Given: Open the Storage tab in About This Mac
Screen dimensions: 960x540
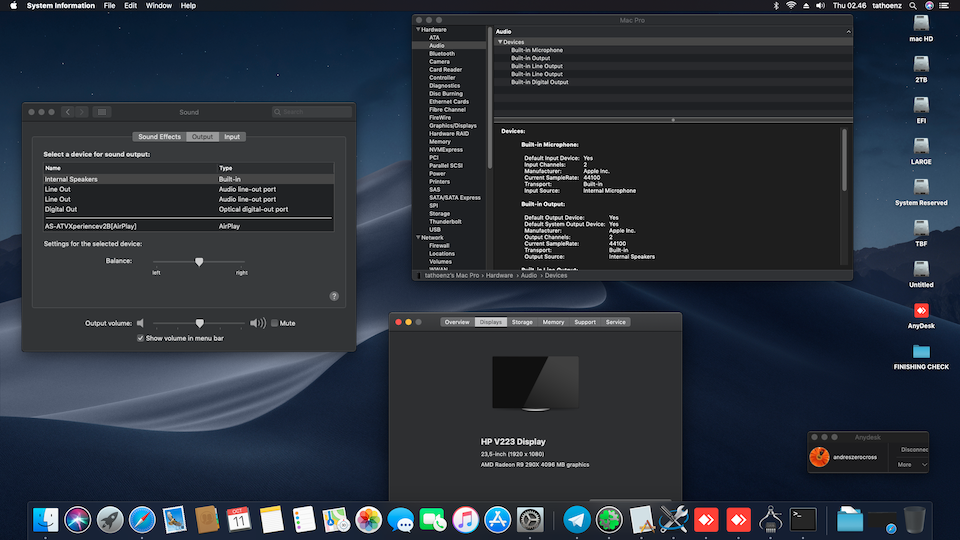Looking at the screenshot, I should 522,322.
